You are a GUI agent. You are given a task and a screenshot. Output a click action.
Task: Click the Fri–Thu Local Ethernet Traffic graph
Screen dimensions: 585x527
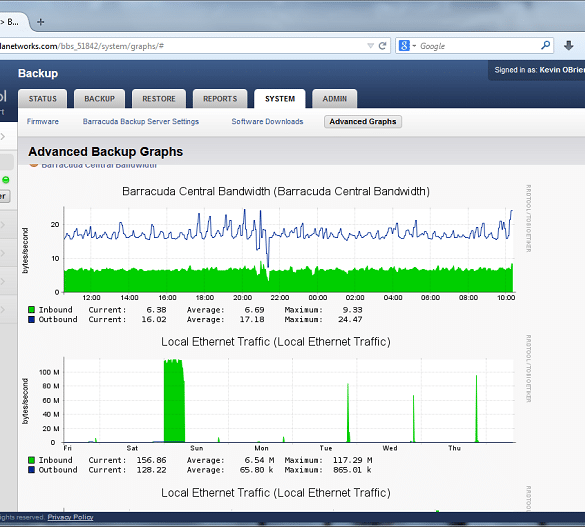(x=288, y=400)
